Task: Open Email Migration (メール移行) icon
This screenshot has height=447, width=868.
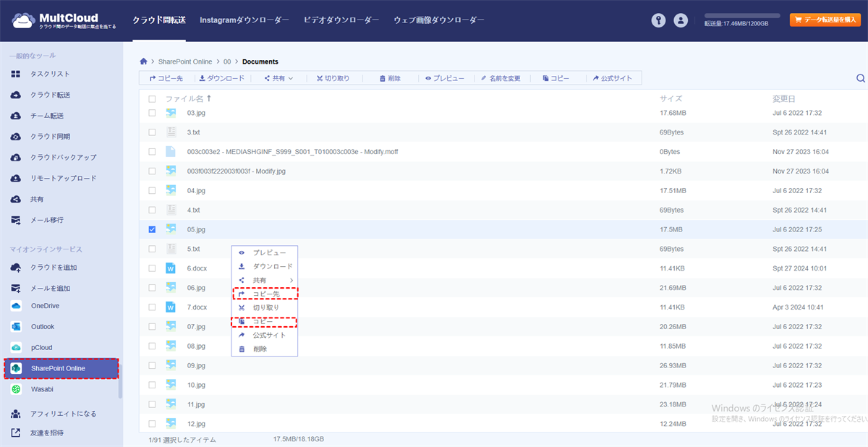Action: (x=15, y=220)
